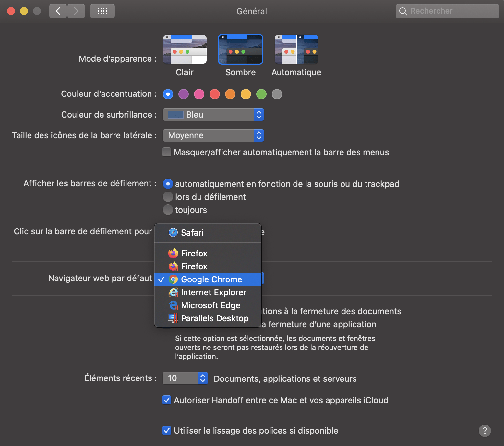Open help with the question mark button
This screenshot has height=446, width=504.
(485, 431)
